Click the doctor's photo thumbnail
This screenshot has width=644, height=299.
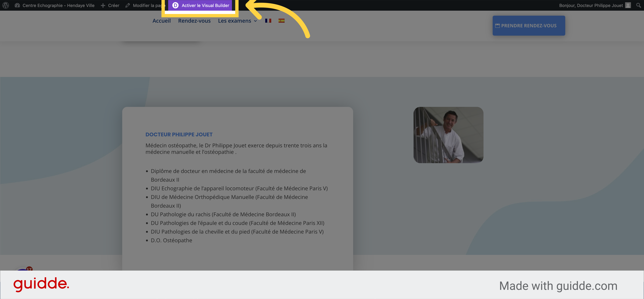pyautogui.click(x=448, y=135)
